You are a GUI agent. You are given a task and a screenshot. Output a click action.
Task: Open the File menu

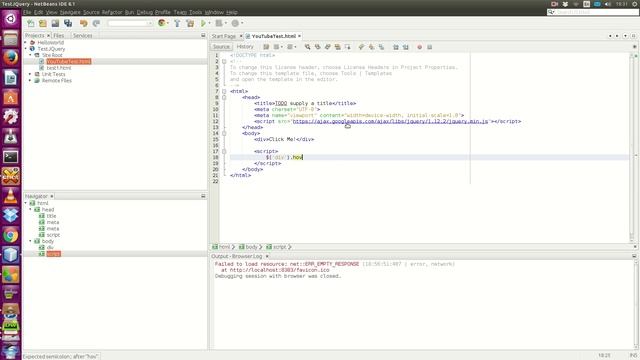27,12
